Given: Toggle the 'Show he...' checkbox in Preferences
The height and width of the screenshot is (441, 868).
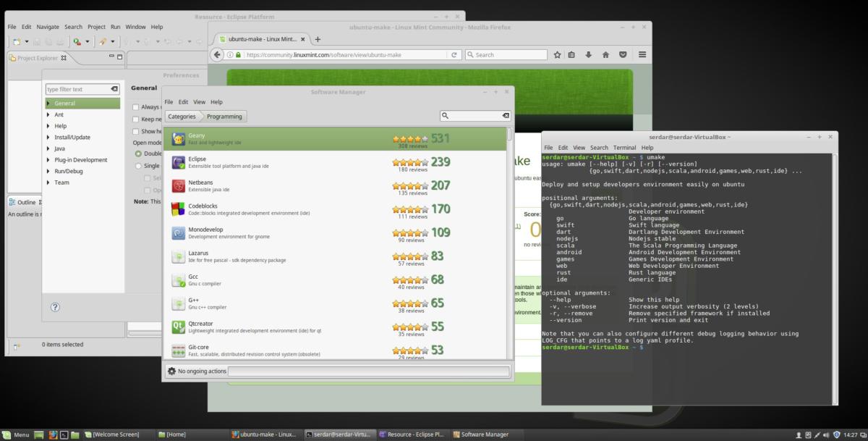Looking at the screenshot, I should pos(135,131).
